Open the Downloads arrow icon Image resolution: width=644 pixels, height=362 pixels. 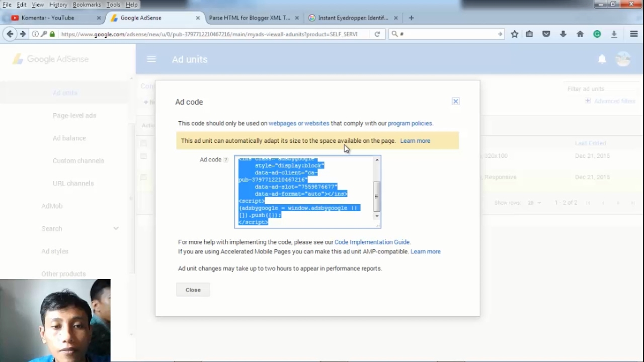tap(563, 34)
